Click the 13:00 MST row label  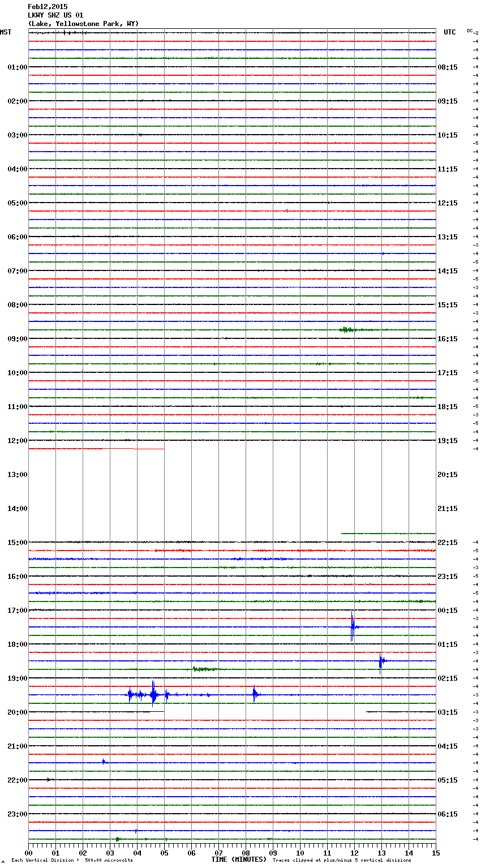coord(18,475)
